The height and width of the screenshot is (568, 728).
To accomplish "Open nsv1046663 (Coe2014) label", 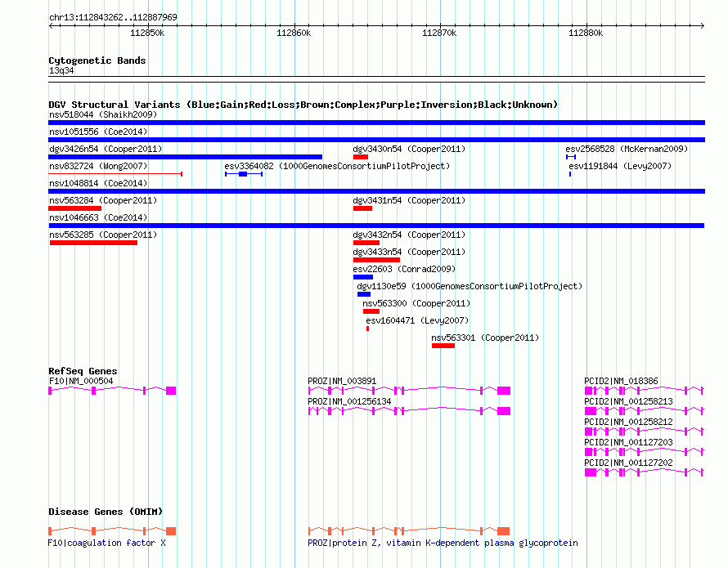I will pos(98,217).
